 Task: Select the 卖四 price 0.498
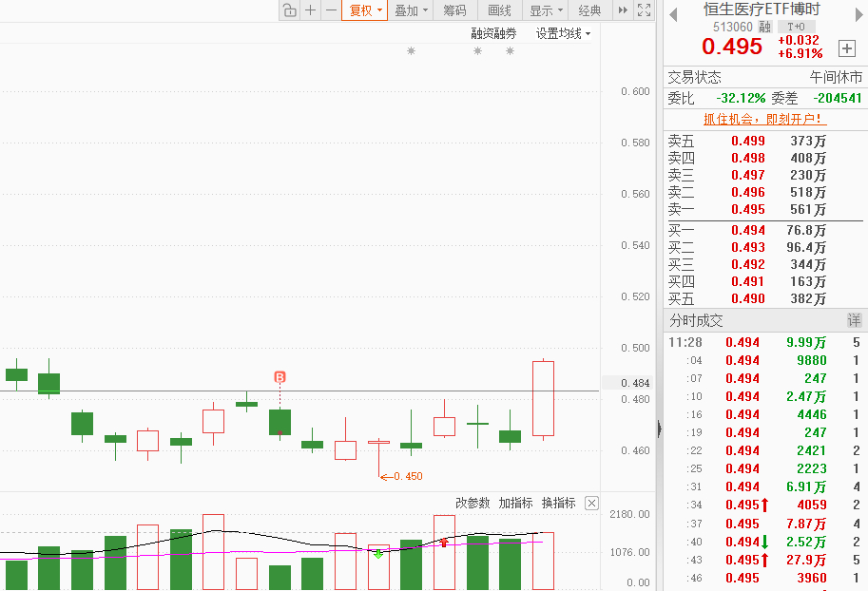748,159
